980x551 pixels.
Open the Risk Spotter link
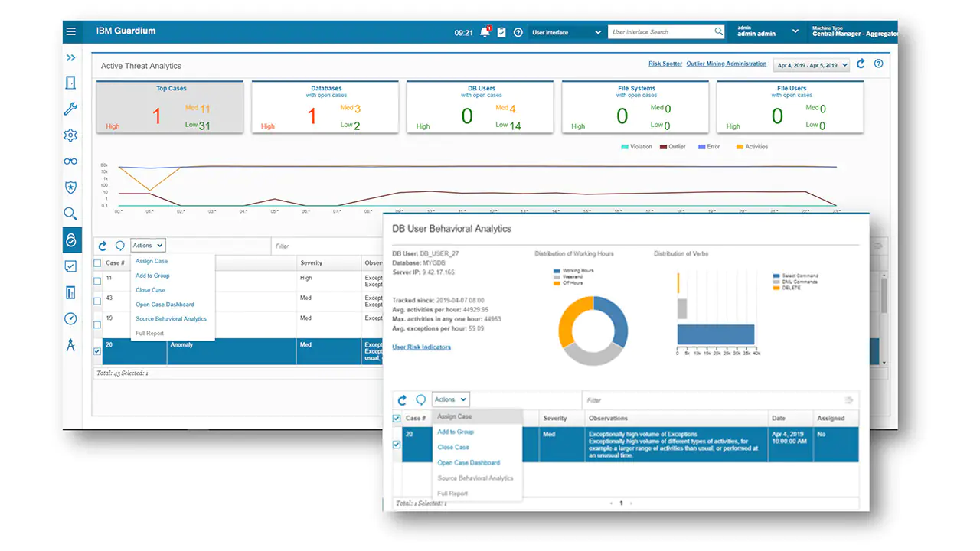coord(665,64)
